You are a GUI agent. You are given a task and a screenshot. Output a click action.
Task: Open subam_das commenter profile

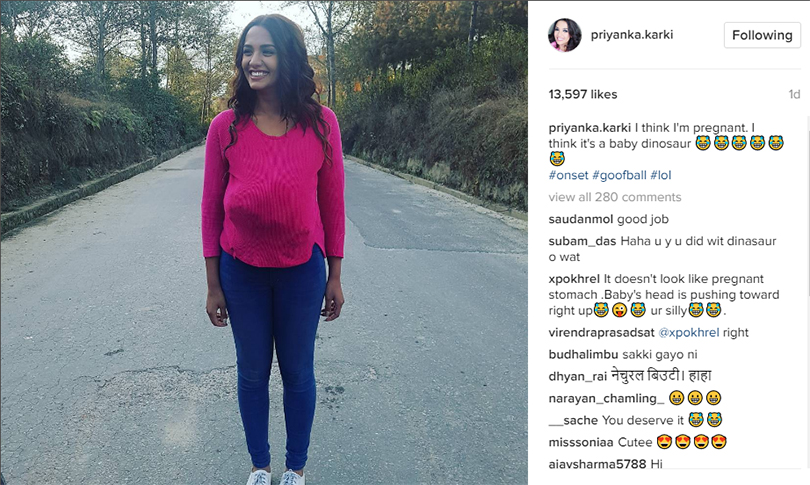582,241
